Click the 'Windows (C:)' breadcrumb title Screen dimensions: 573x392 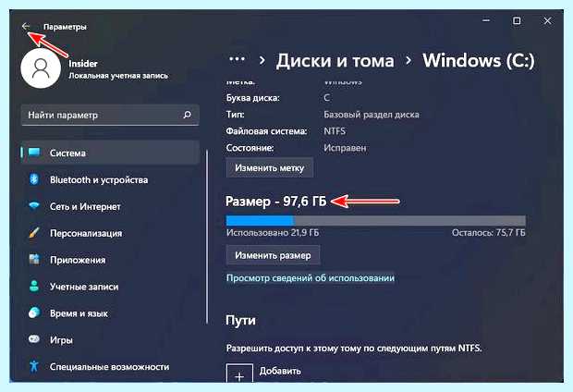click(x=479, y=60)
